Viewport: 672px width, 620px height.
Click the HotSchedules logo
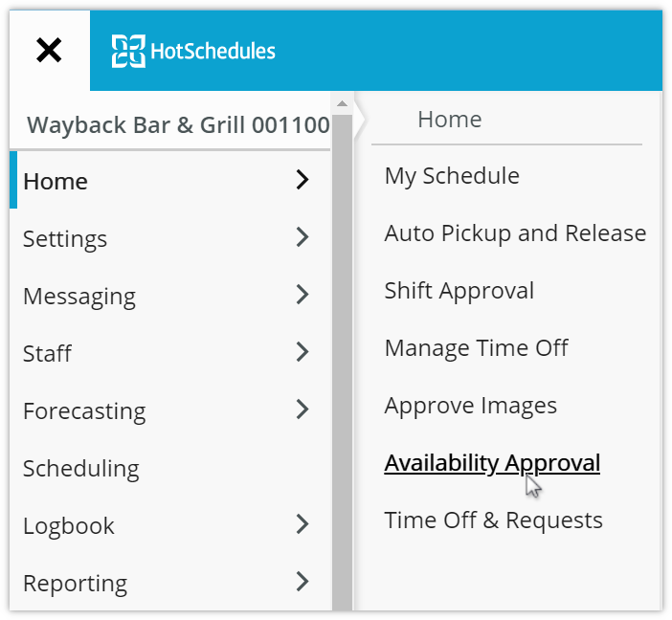193,51
